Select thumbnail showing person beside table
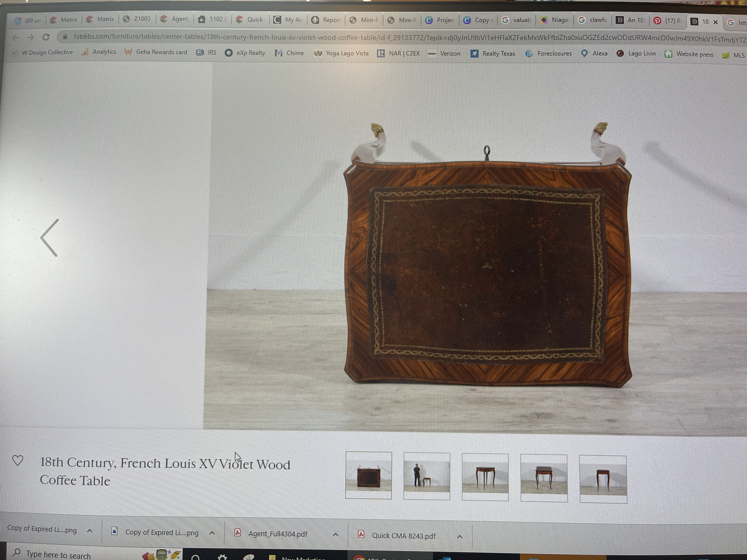The height and width of the screenshot is (560, 747). [x=426, y=476]
